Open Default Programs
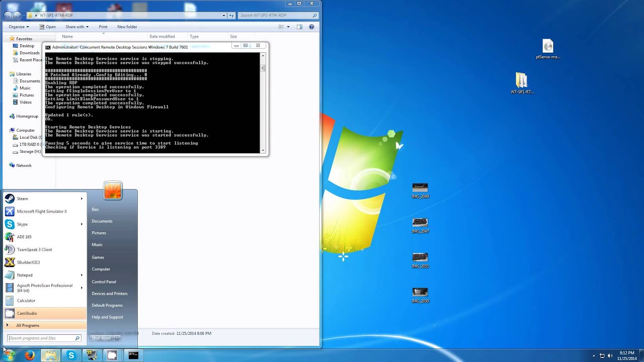This screenshot has height=362, width=644. pyautogui.click(x=107, y=305)
